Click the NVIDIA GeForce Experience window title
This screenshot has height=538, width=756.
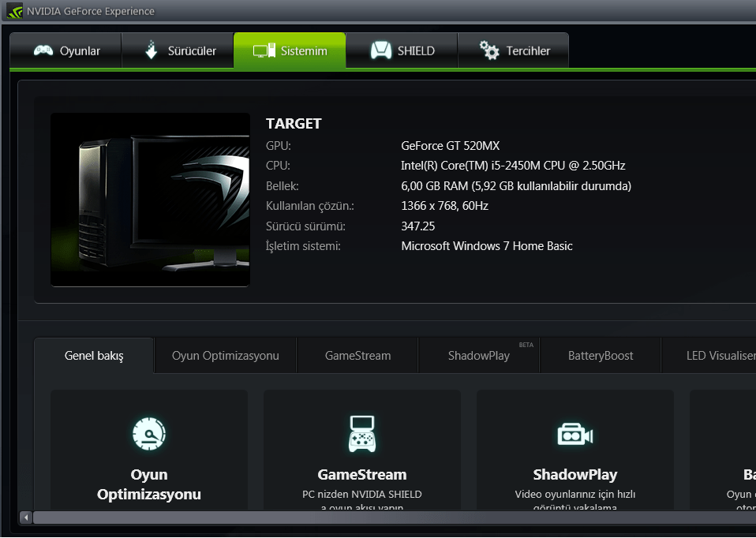[x=91, y=11]
